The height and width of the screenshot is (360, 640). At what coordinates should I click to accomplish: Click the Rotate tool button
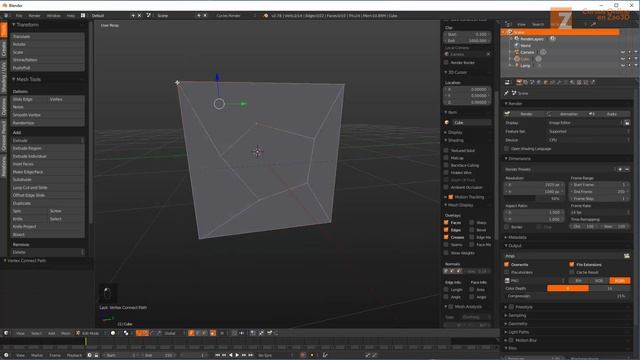(x=47, y=44)
